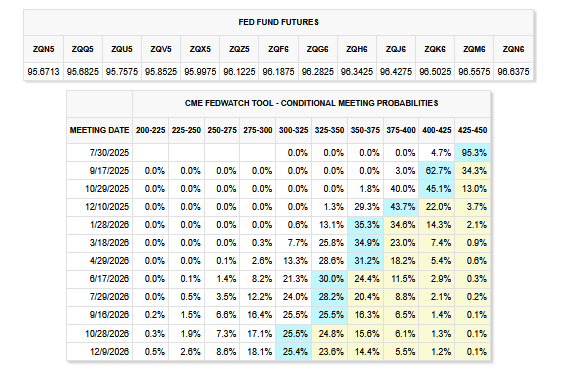Click the highlighted 45.1% probability cell
Image resolution: width=561 pixels, height=385 pixels.
coord(437,189)
